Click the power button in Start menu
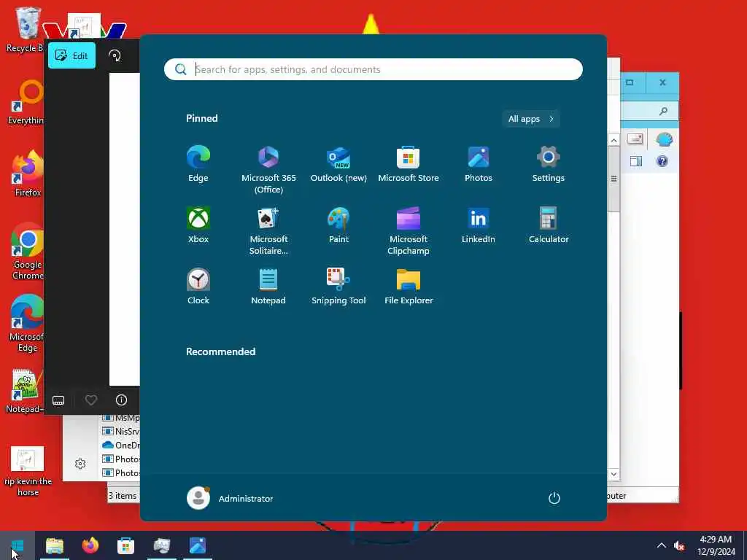The height and width of the screenshot is (560, 747). (554, 498)
